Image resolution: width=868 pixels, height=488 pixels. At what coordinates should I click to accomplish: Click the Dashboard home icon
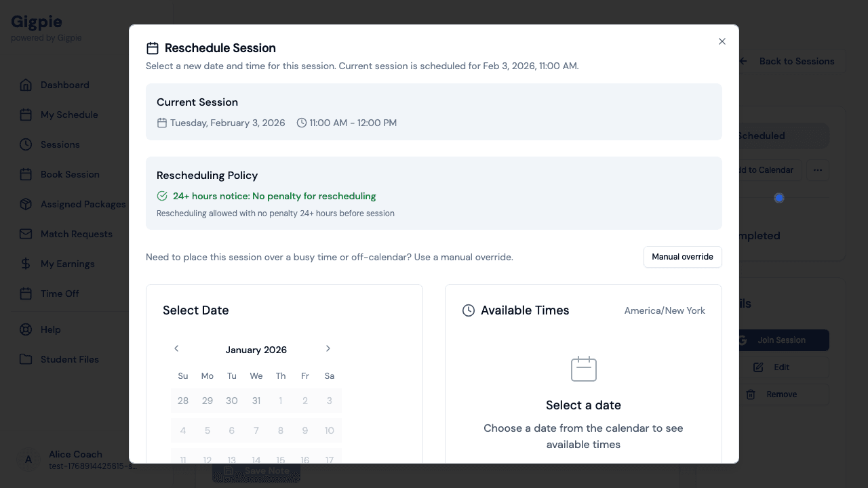pos(26,85)
